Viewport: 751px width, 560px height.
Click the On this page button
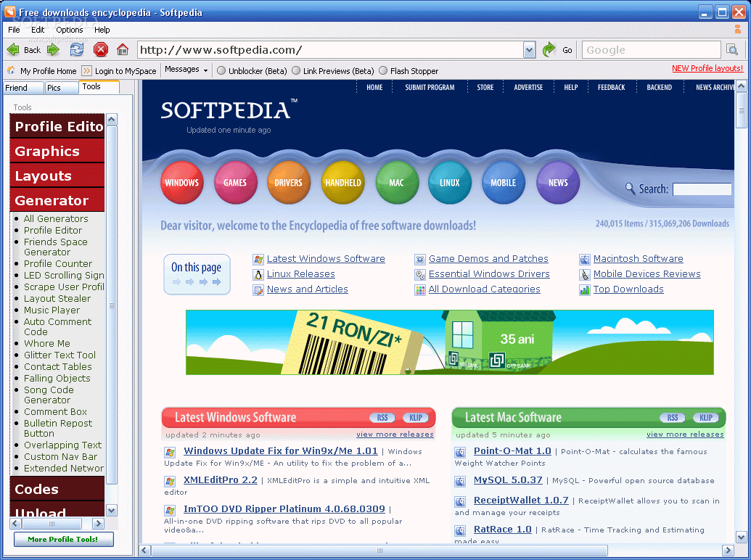[197, 274]
